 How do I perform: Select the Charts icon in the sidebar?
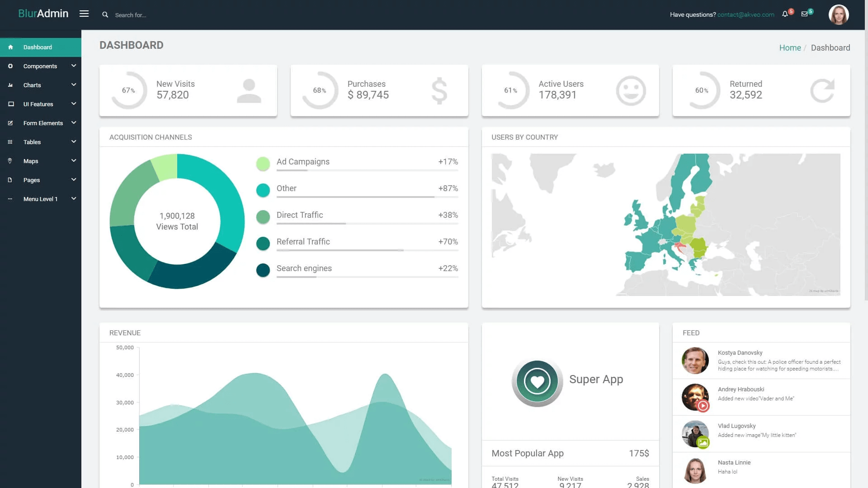coord(10,85)
